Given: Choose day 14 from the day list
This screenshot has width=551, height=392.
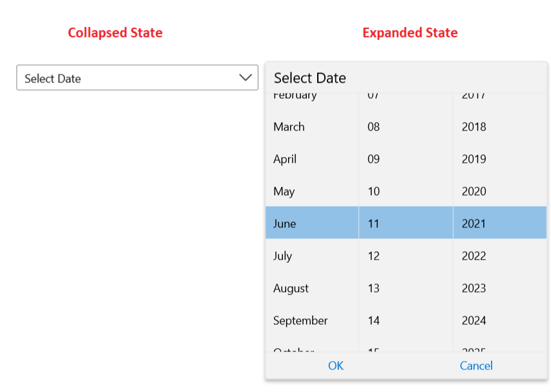Looking at the screenshot, I should pyautogui.click(x=405, y=320).
